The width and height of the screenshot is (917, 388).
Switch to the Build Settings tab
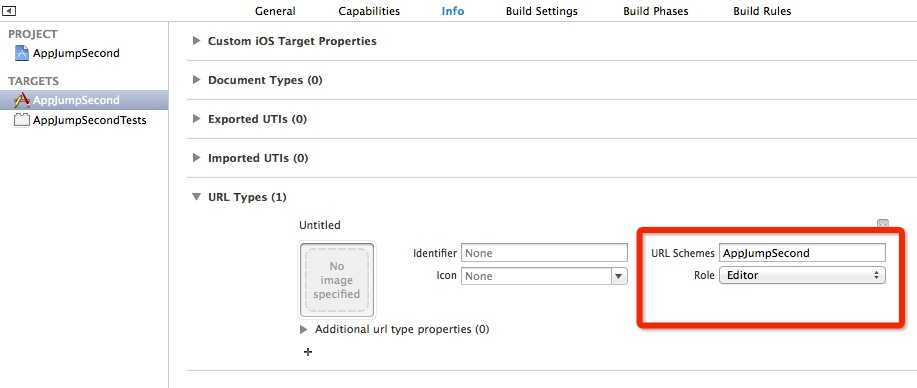coord(542,11)
